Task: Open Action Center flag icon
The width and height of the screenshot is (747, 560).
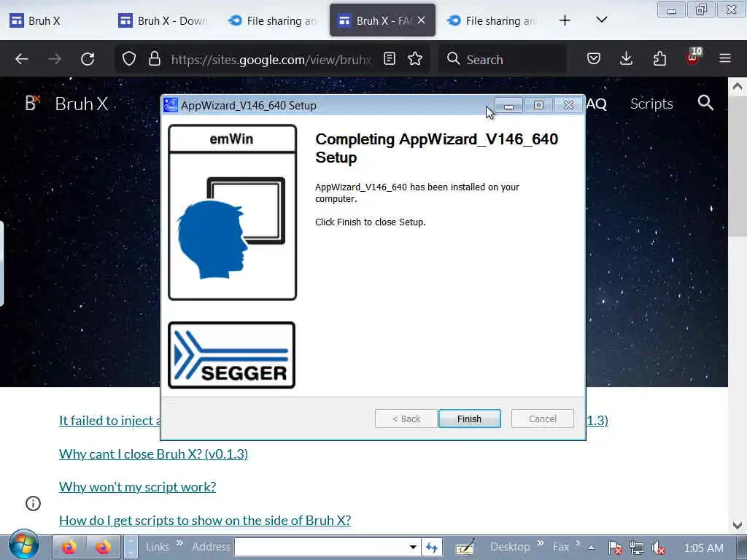Action: (614, 548)
